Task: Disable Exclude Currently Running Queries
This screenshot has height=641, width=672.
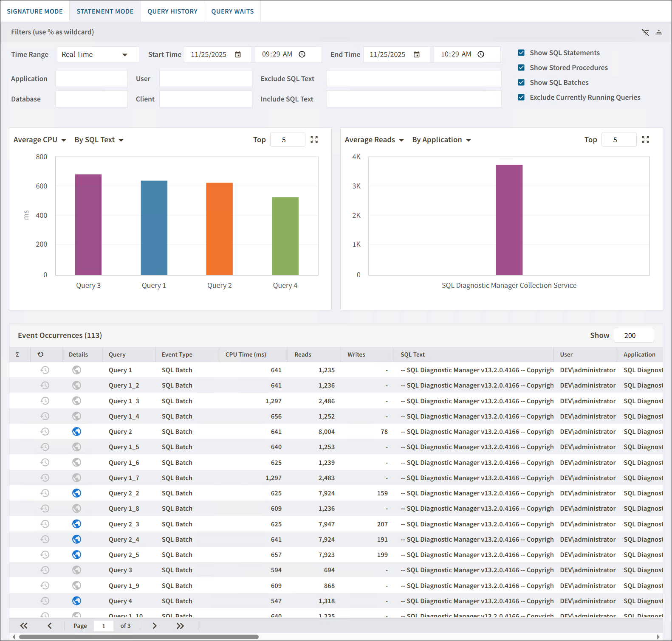Action: pyautogui.click(x=521, y=97)
